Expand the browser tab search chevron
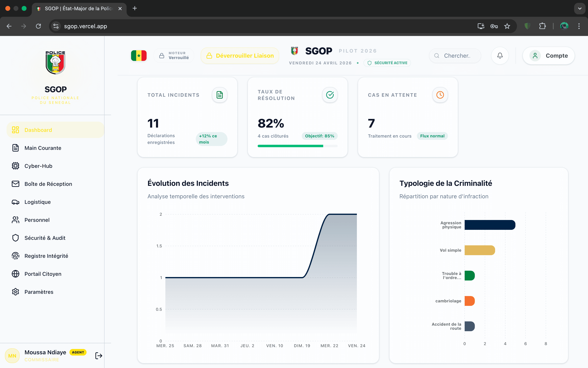Image resolution: width=588 pixels, height=368 pixels. 580,9
